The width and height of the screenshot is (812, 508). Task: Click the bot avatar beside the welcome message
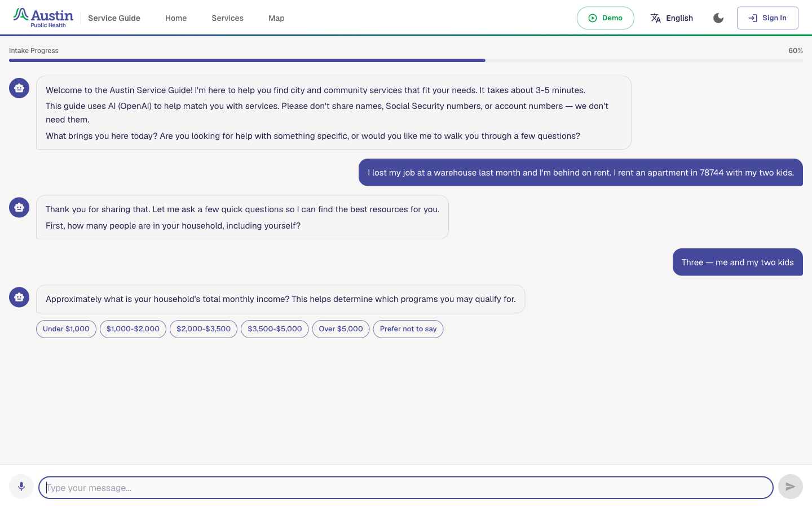click(x=19, y=88)
